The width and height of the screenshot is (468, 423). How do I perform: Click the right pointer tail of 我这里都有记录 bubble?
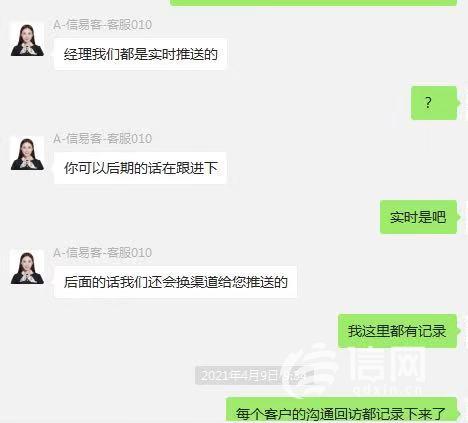(x=459, y=331)
